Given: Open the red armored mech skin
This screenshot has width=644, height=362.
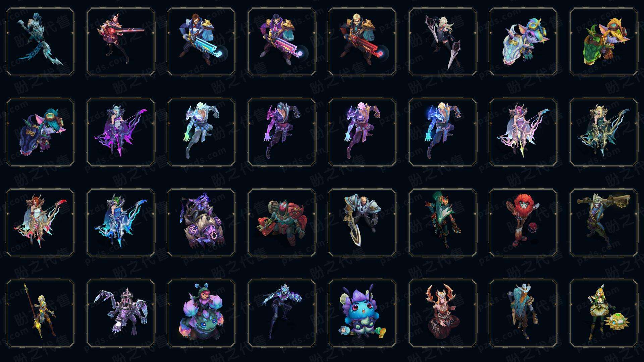Looking at the screenshot, I should (282, 223).
